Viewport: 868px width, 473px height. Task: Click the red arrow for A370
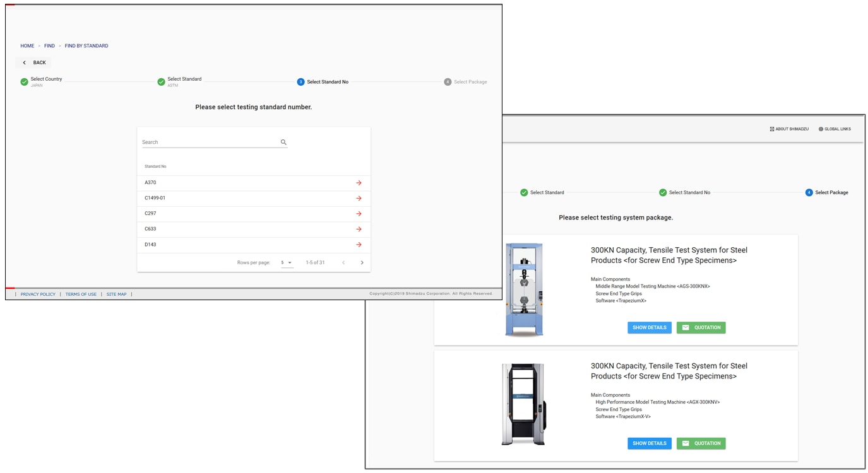tap(359, 183)
